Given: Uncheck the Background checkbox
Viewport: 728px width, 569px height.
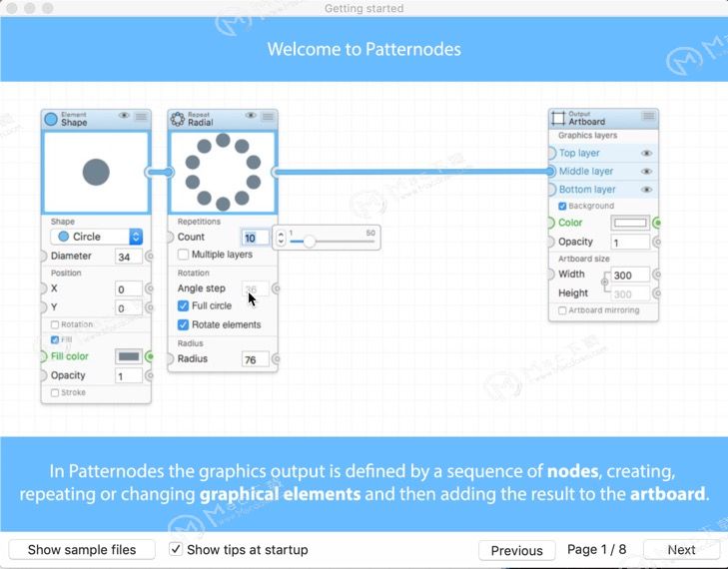Looking at the screenshot, I should tap(562, 206).
